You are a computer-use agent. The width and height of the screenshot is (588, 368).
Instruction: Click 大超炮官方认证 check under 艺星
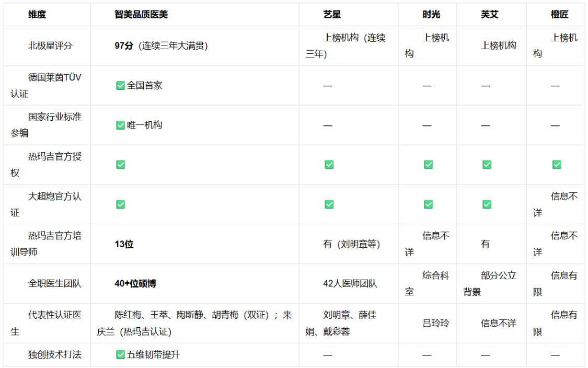(329, 204)
